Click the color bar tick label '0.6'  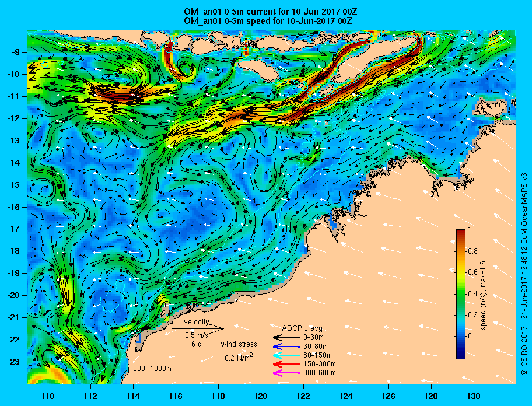point(473,272)
